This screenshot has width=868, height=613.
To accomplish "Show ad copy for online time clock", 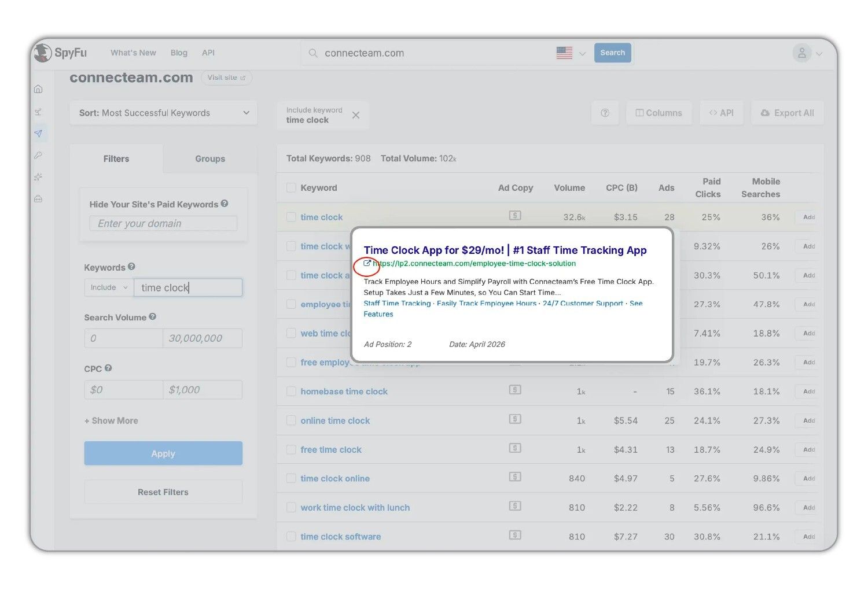I will click(515, 419).
